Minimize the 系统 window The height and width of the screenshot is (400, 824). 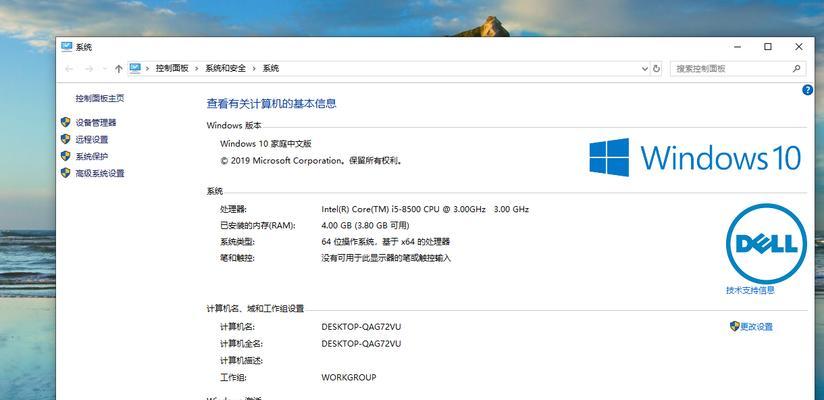coord(738,47)
